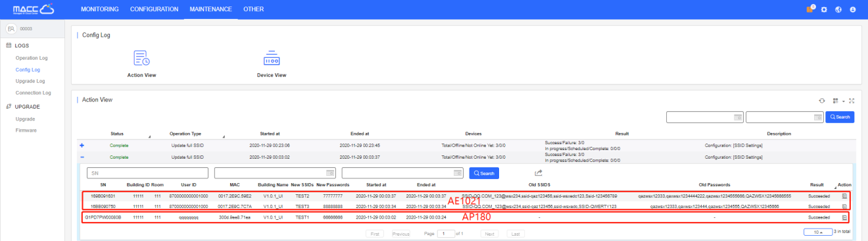Sort table by Status column header
The height and width of the screenshot is (241, 868).
pos(117,134)
